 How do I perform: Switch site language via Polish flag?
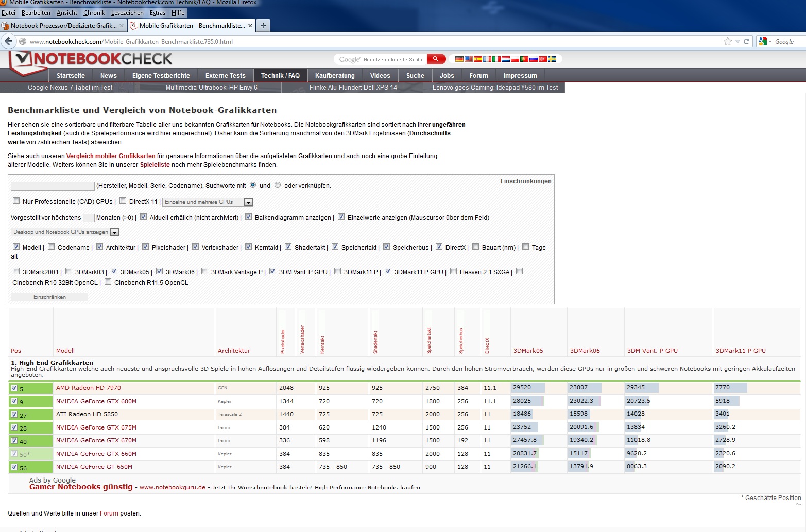coord(515,59)
